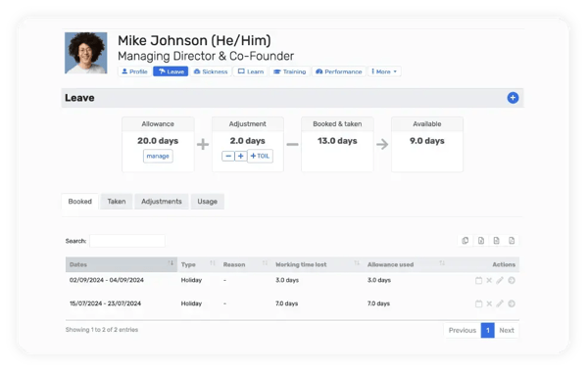The image size is (588, 371).
Task: Click the copy table icon
Action: pyautogui.click(x=465, y=241)
